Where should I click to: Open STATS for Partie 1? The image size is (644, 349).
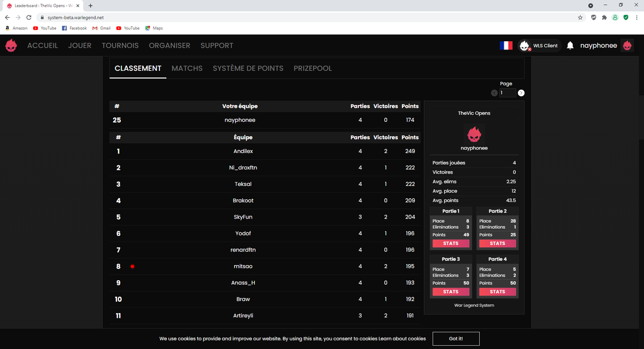coord(451,243)
